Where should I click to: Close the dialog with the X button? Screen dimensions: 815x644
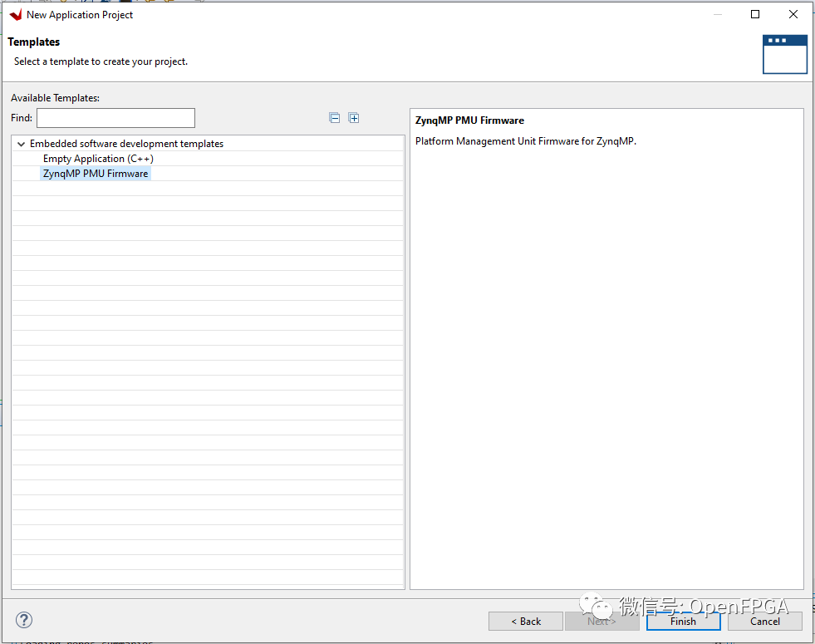793,14
